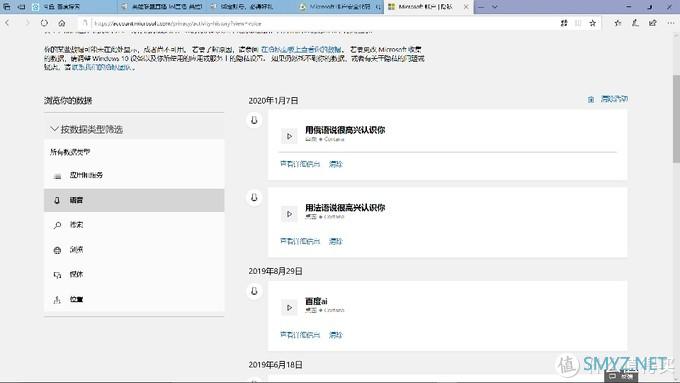Open the browser settings and more menu

pos(671,23)
